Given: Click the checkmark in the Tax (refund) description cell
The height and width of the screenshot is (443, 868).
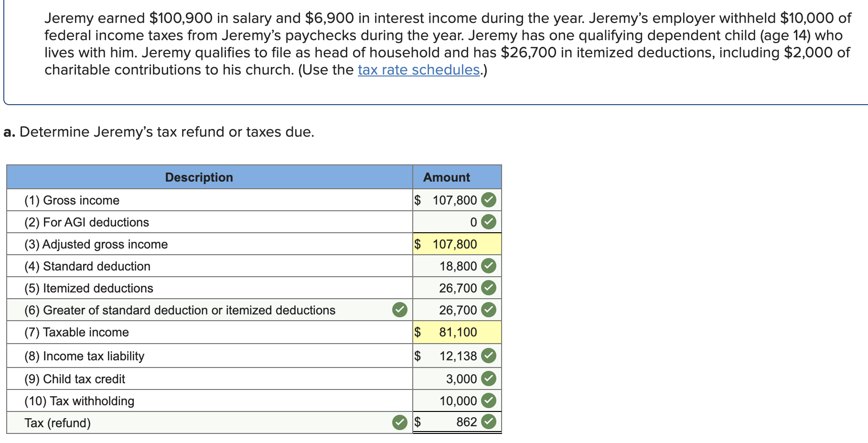Looking at the screenshot, I should coord(400,422).
